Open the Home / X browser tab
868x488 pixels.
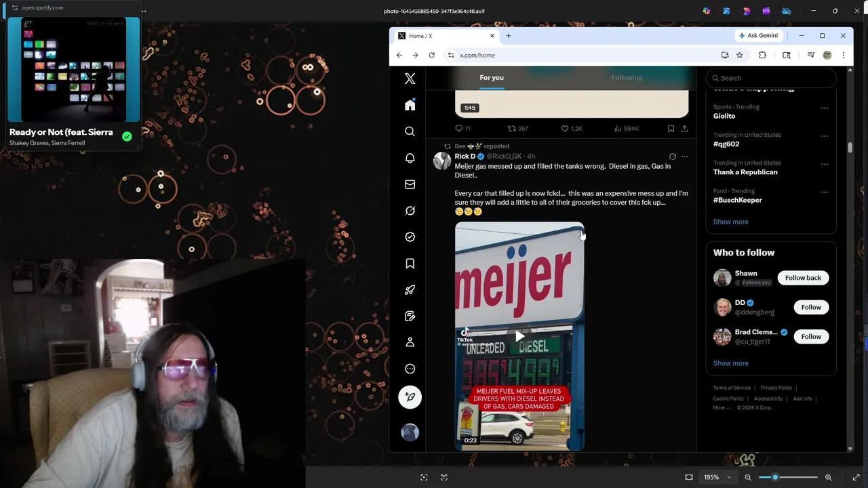[446, 36]
